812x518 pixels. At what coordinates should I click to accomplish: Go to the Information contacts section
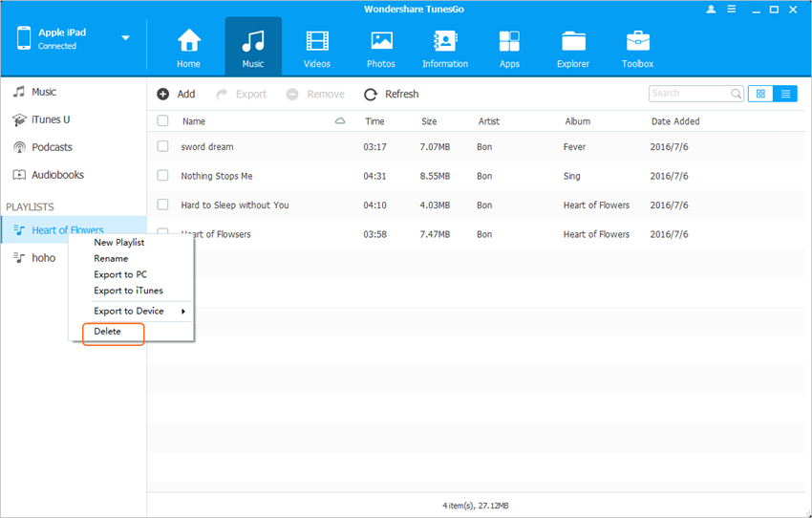pos(445,48)
